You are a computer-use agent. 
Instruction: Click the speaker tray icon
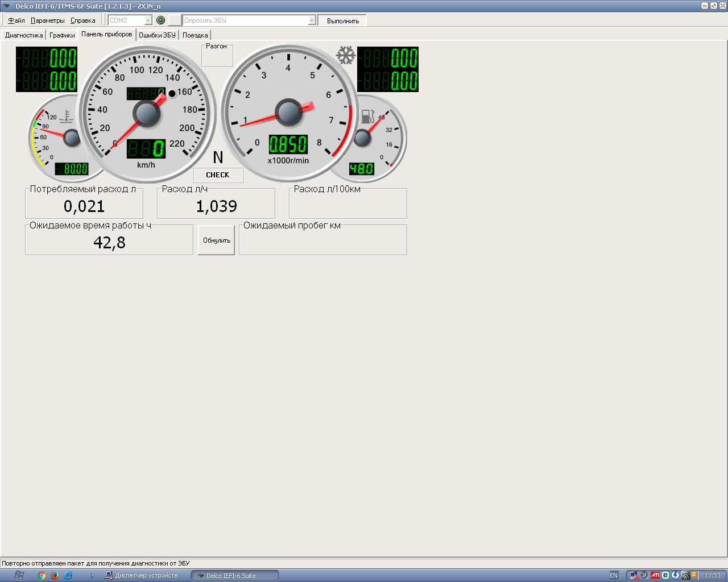[644, 575]
